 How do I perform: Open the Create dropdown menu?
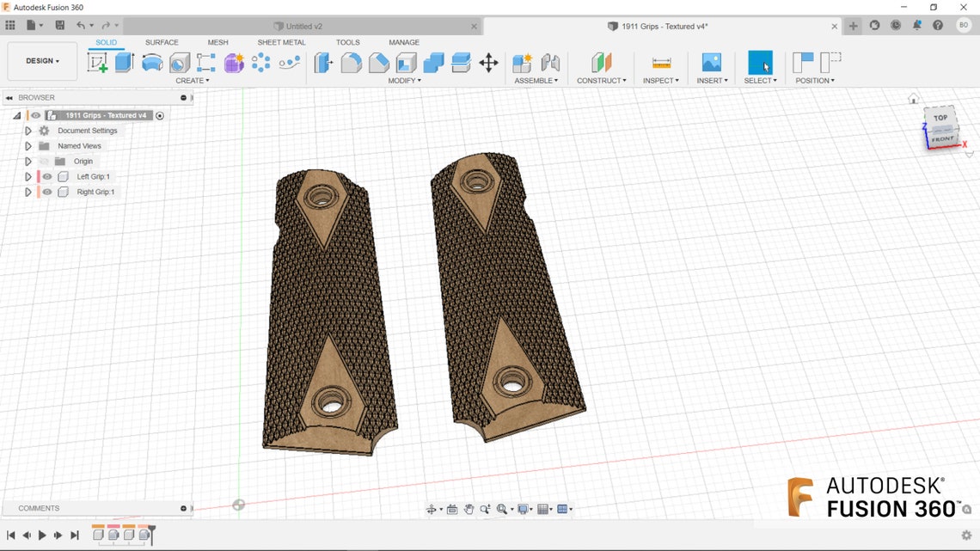tap(193, 80)
